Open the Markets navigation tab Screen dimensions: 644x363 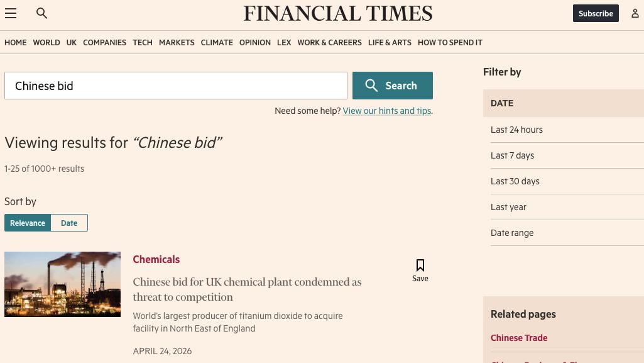(177, 43)
